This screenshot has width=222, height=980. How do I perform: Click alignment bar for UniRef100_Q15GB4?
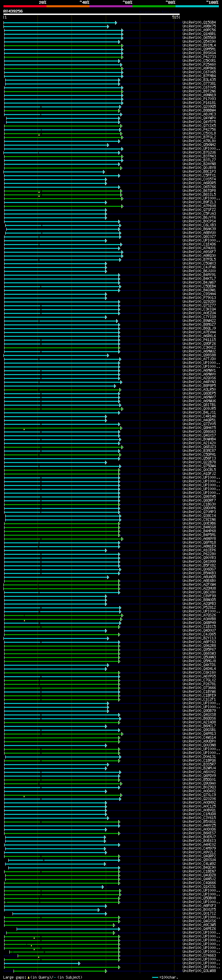[x=60, y=23]
